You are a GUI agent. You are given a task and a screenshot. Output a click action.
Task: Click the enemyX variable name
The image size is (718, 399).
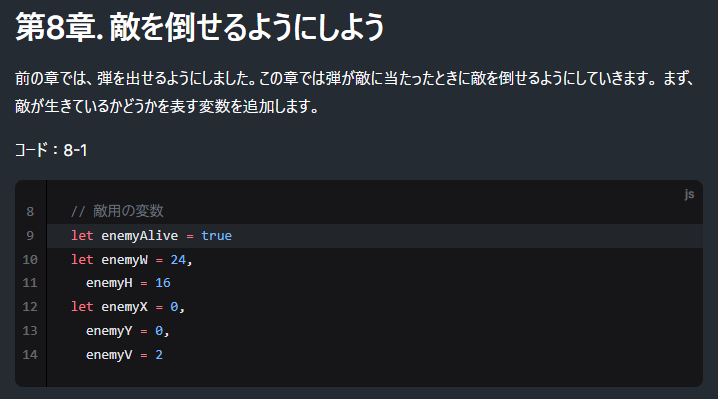click(x=125, y=306)
